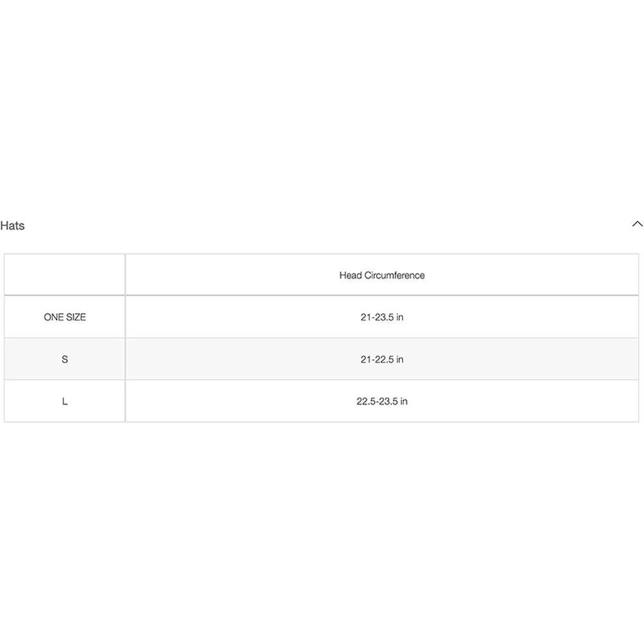Viewport: 644px width, 644px height.
Task: Click the number 22.5-23.5 in the L row
Action: (x=377, y=401)
